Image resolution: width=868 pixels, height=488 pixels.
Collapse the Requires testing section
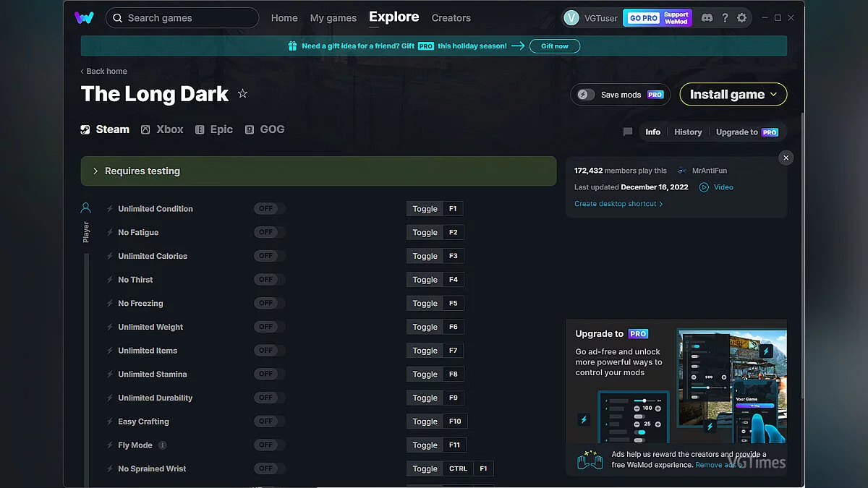pyautogui.click(x=94, y=171)
